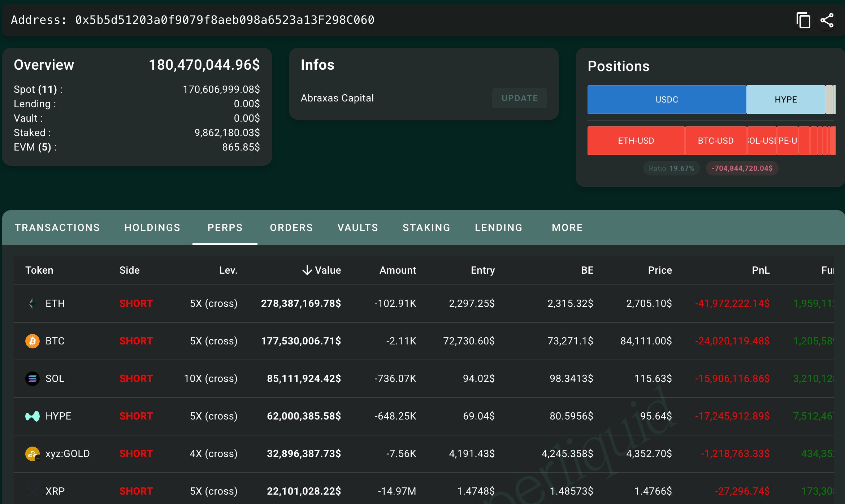Viewport: 845px width, 504px height.
Task: Click the red BTC-USD position segment
Action: click(716, 141)
